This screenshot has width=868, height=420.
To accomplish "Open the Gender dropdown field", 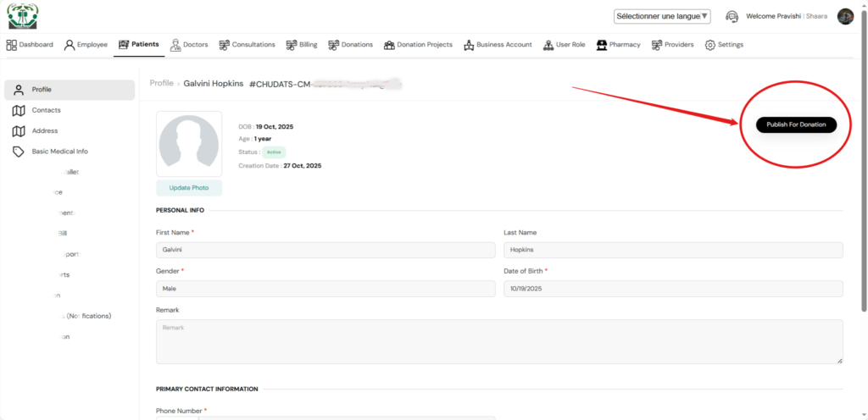I will coord(325,289).
